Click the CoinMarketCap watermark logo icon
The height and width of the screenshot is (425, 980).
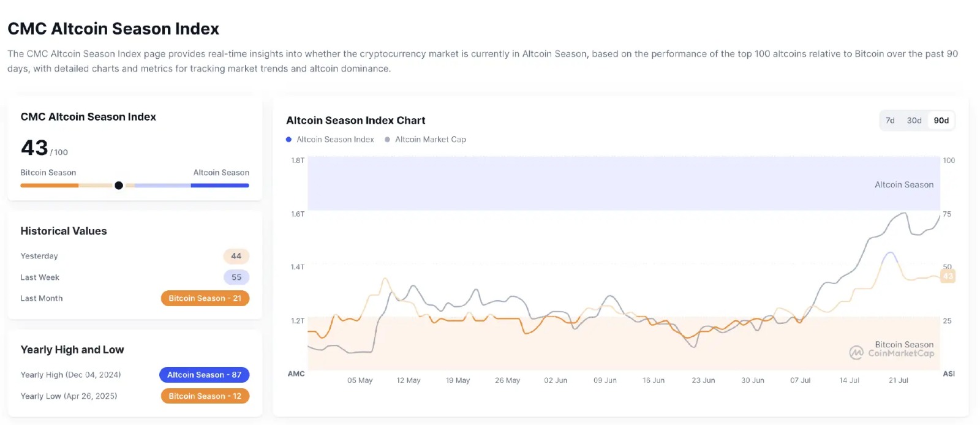coord(856,353)
